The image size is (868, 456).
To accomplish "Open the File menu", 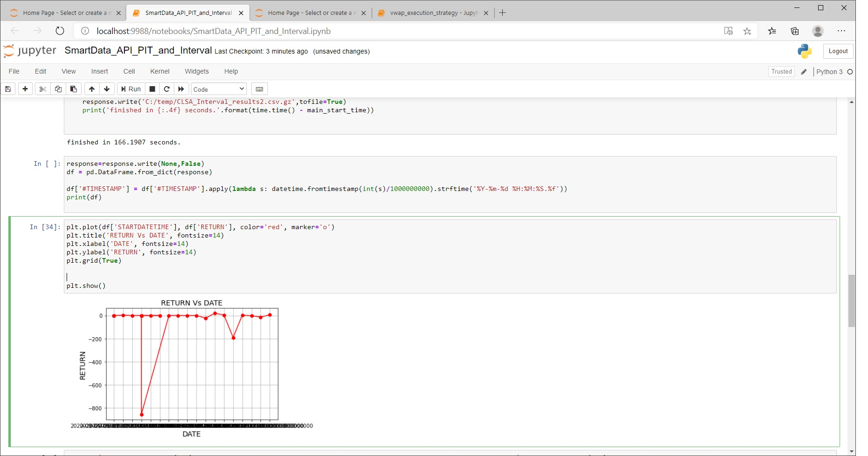I will point(14,71).
